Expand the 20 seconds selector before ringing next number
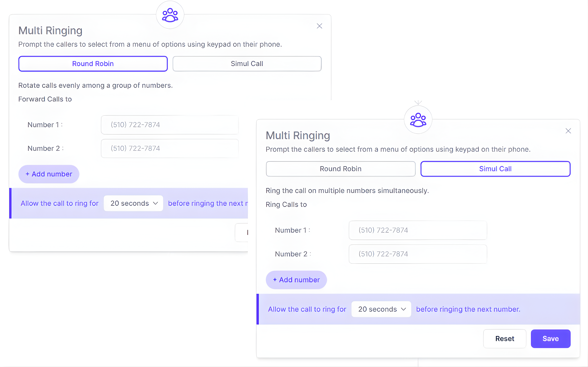 (x=381, y=309)
